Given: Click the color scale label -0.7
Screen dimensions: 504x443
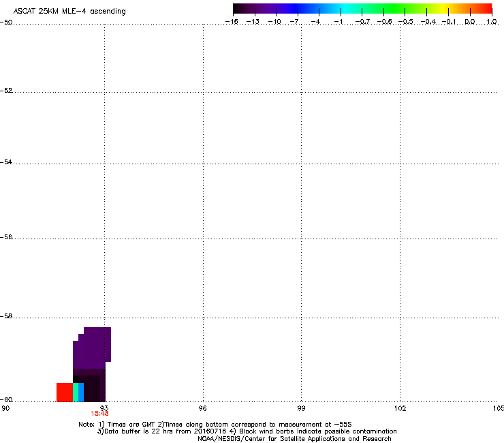Looking at the screenshot, I should pos(362,22).
